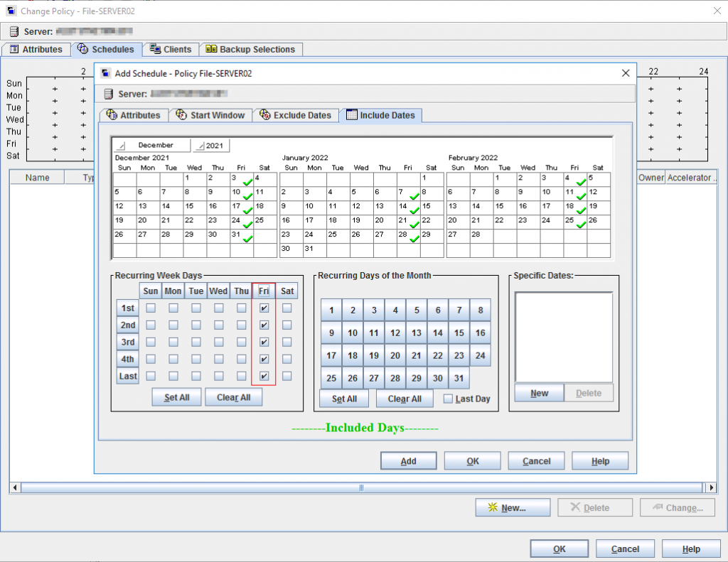The width and height of the screenshot is (728, 562).
Task: Click the green checkmark on December 3
Action: pyautogui.click(x=247, y=182)
